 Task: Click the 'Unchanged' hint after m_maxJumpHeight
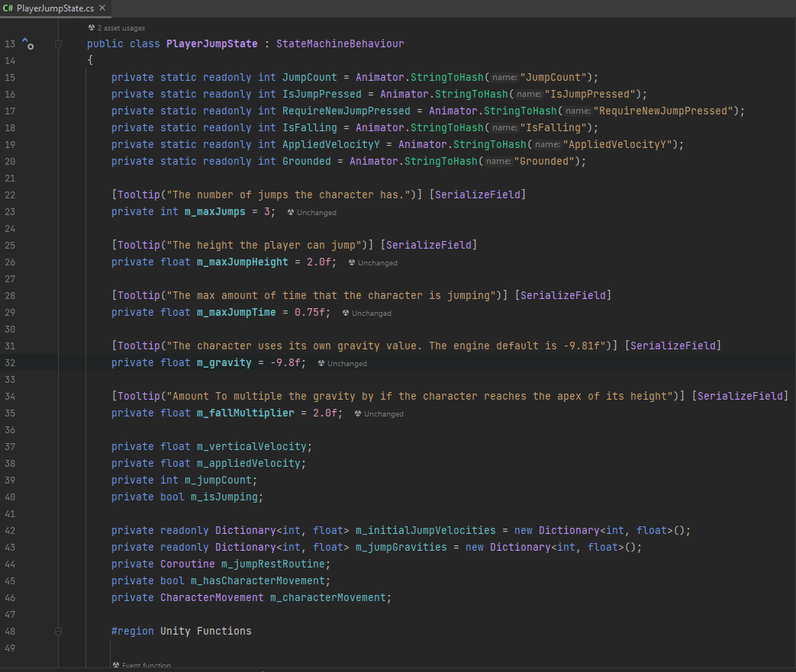[x=377, y=262]
